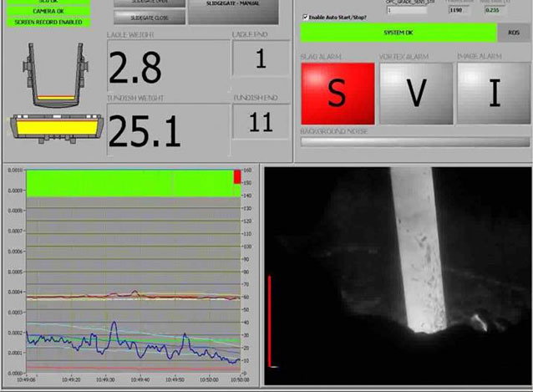
Task: Click the red slag alarm S indicator
Action: 338,94
